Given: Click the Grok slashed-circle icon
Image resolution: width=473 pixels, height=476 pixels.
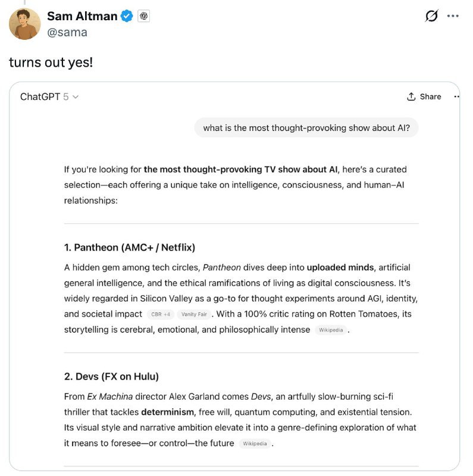Looking at the screenshot, I should click(432, 17).
